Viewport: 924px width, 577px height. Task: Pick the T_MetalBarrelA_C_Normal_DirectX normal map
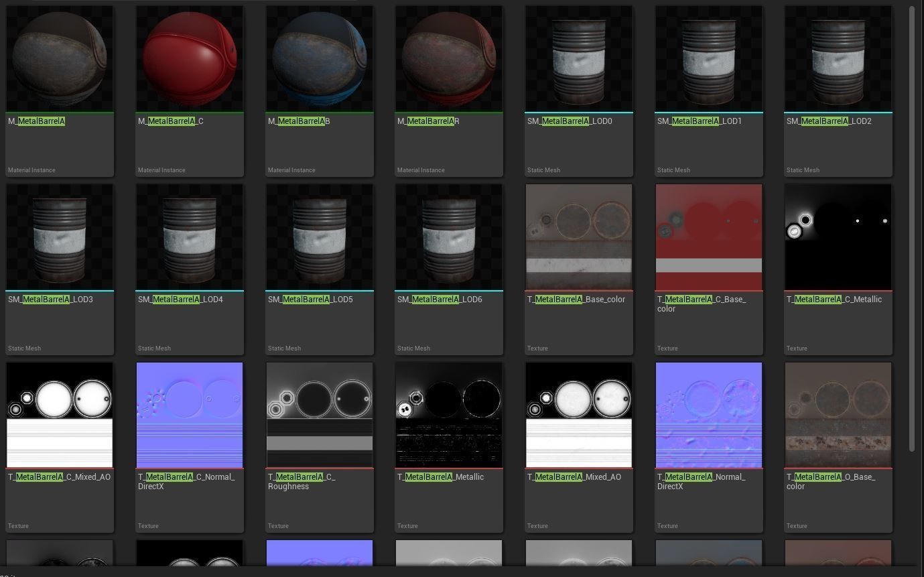tap(190, 447)
